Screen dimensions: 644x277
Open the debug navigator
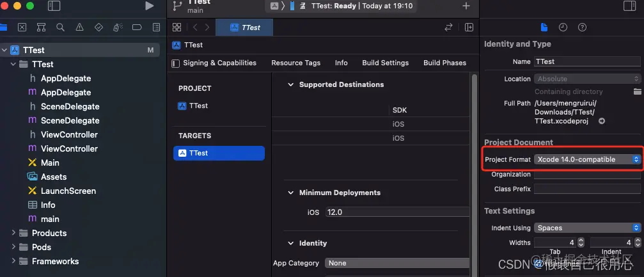coord(118,28)
